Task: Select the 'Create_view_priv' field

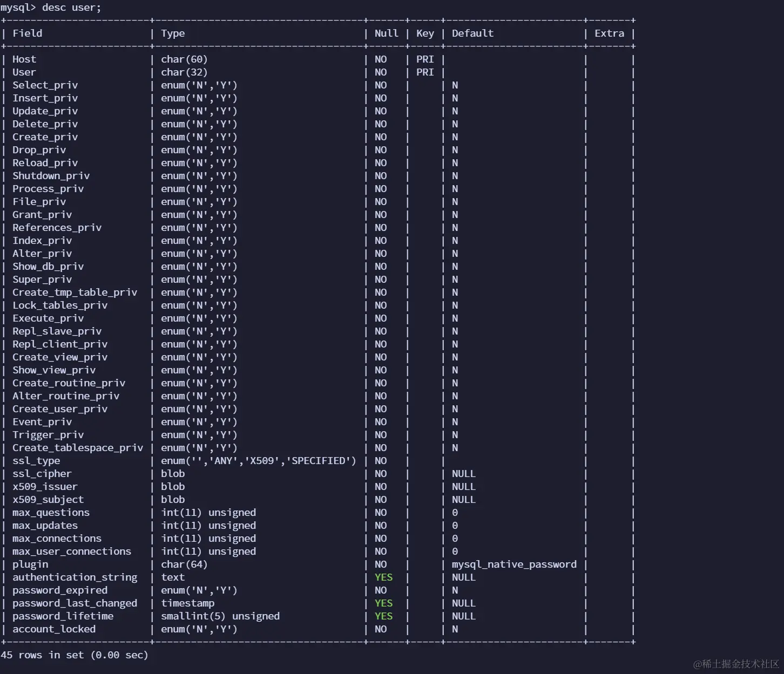Action: click(60, 357)
